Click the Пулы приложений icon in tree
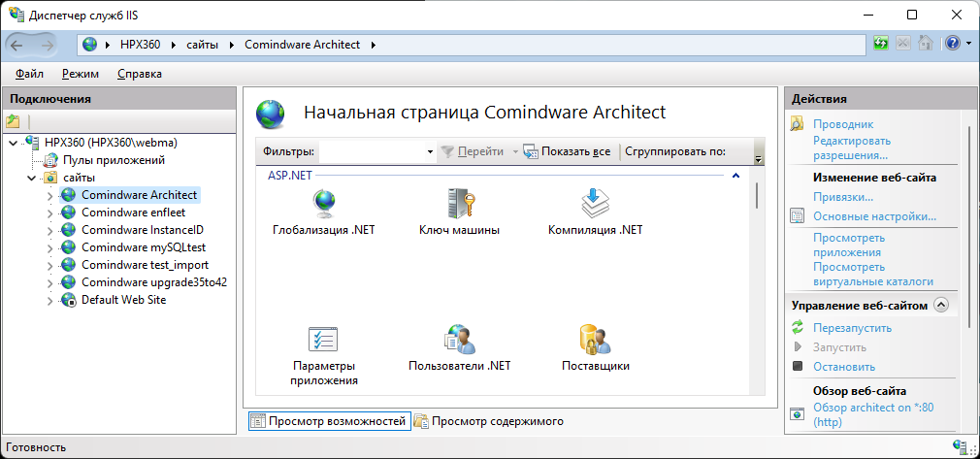The height and width of the screenshot is (459, 980). pos(51,160)
